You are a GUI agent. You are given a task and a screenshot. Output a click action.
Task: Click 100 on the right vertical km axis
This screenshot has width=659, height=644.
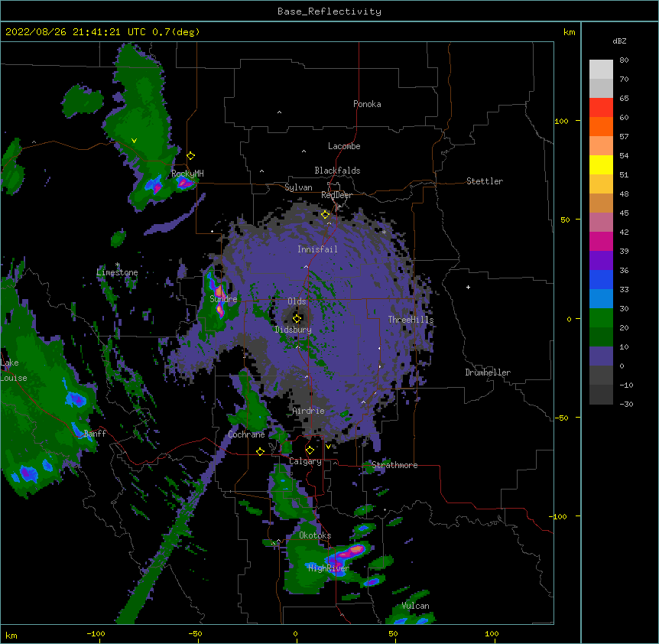tap(561, 121)
